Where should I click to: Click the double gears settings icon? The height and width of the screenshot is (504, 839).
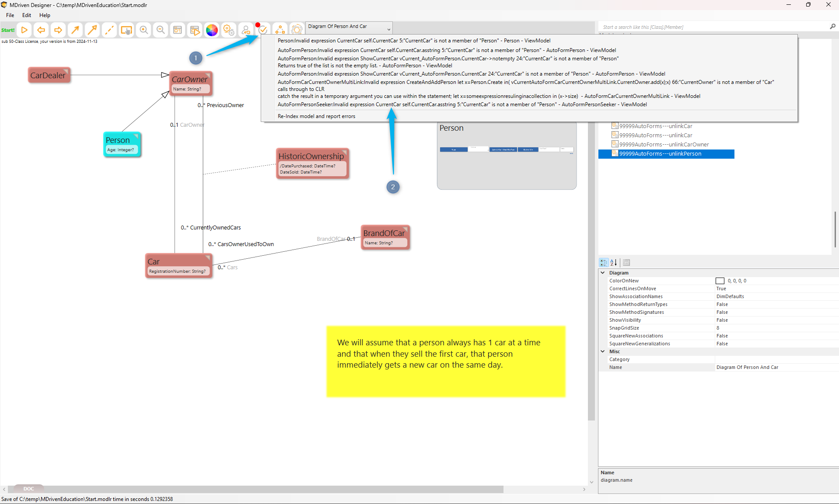(228, 30)
